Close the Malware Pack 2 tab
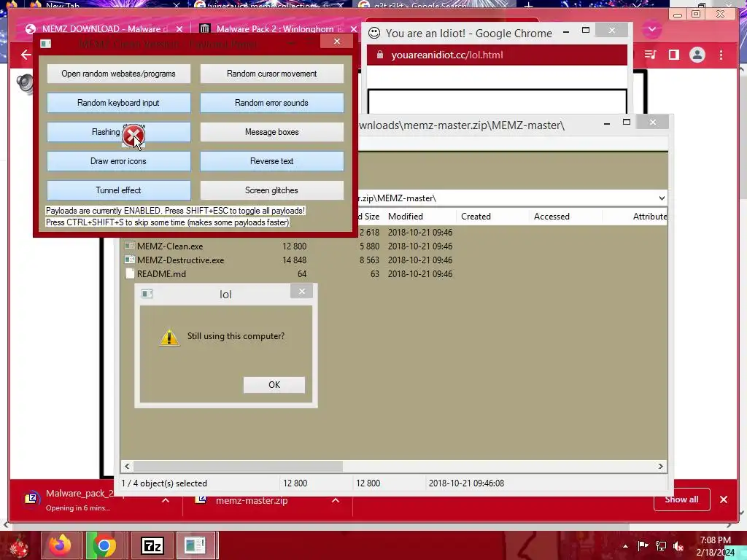This screenshot has height=560, width=747. [x=354, y=29]
